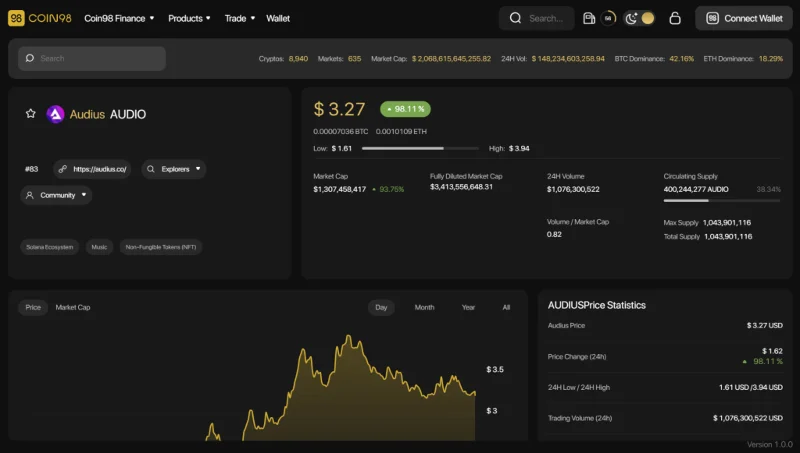Click the circular 98 badge icon

point(608,18)
